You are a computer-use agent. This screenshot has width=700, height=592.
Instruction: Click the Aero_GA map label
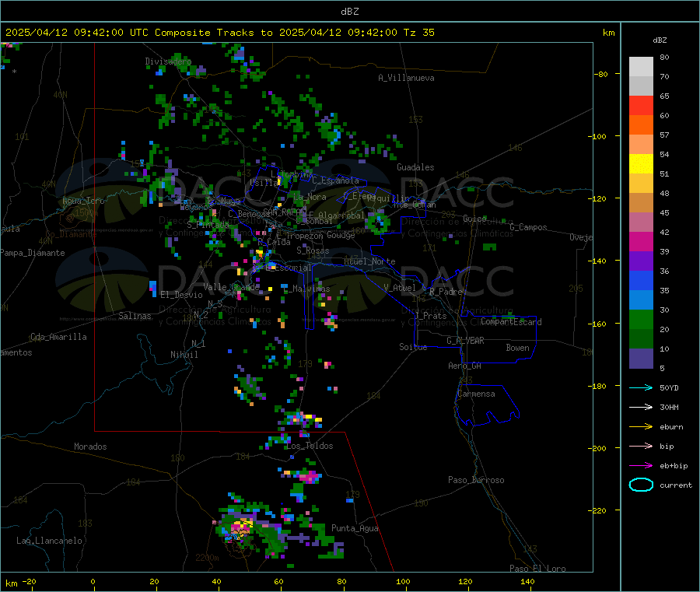465,366
